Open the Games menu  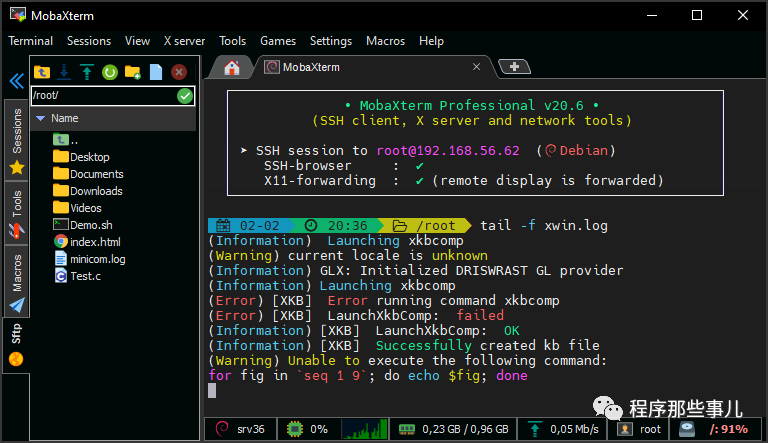tap(278, 41)
